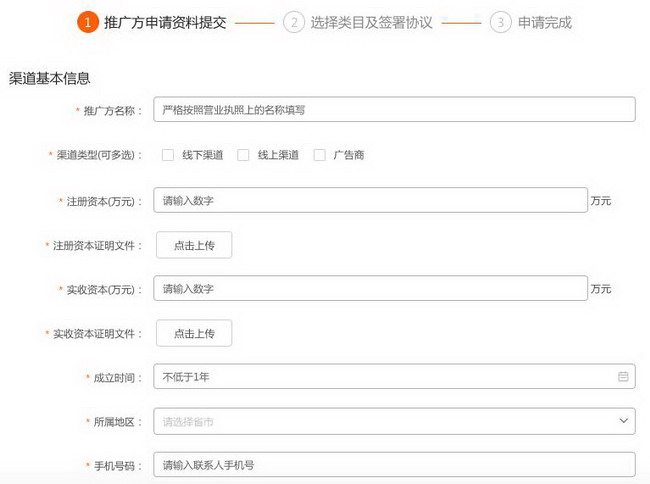Click the 注册资本(万元) number input
Image resolution: width=650 pixels, height=484 pixels.
pos(370,200)
